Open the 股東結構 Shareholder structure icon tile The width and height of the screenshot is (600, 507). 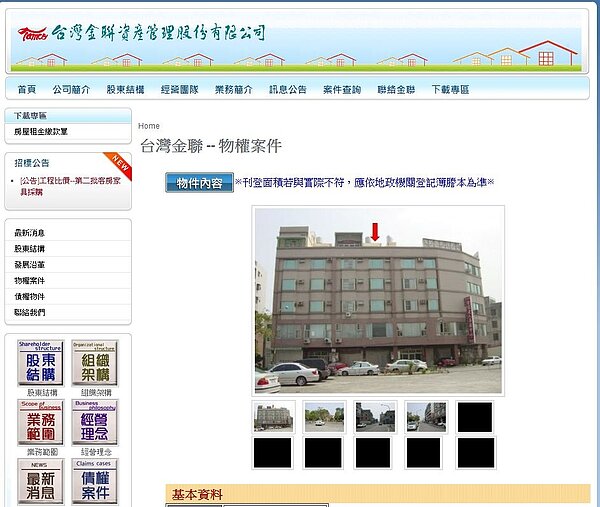tap(41, 363)
